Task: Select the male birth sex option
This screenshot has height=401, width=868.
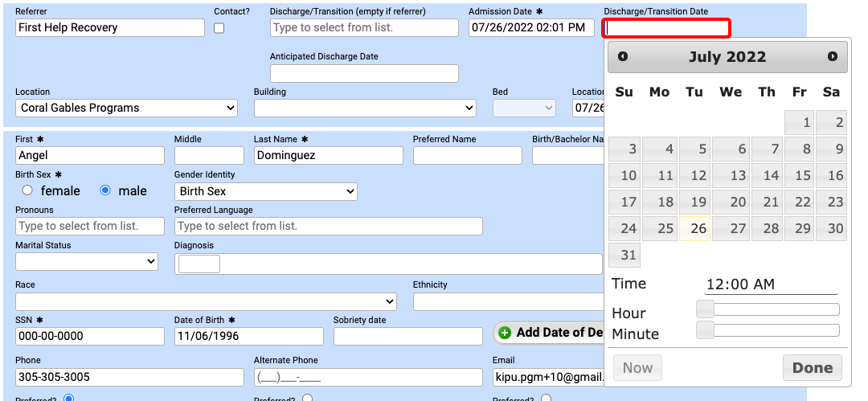Action: tap(105, 190)
